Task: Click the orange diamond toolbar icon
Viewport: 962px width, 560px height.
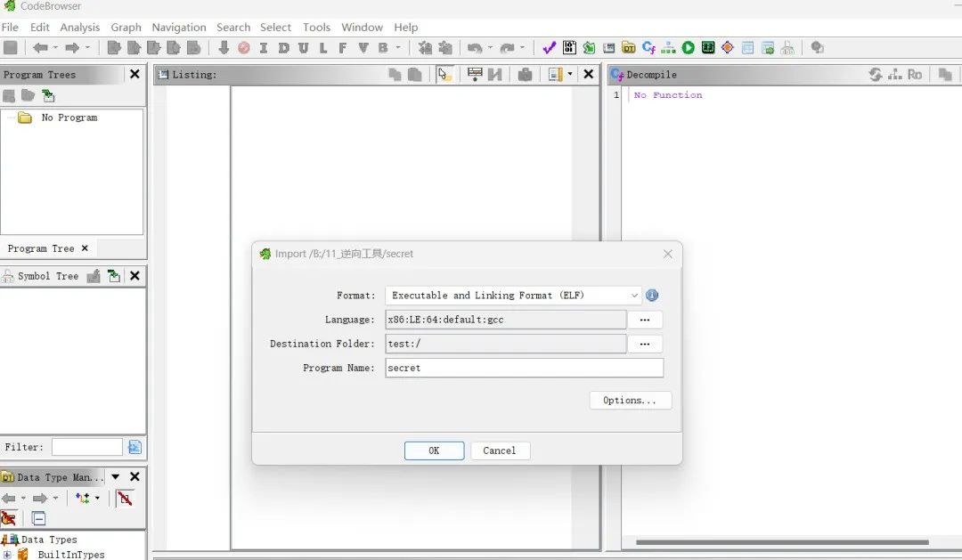Action: coord(728,48)
